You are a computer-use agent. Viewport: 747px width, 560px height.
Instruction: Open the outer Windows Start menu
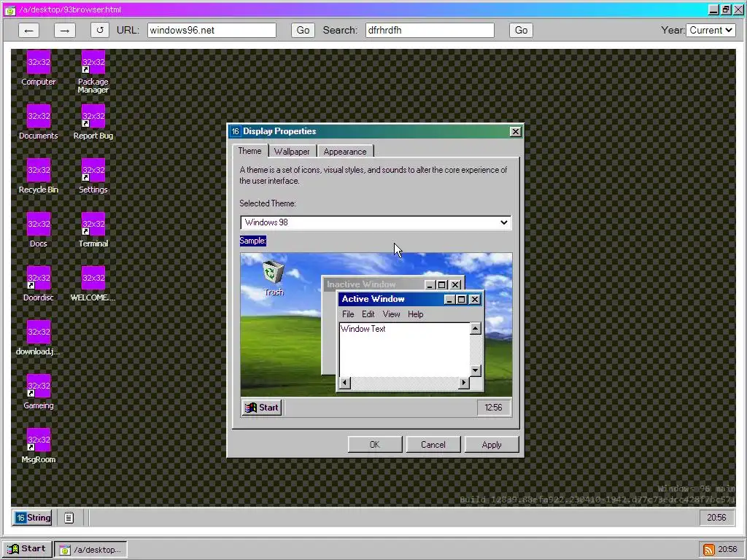pos(27,548)
